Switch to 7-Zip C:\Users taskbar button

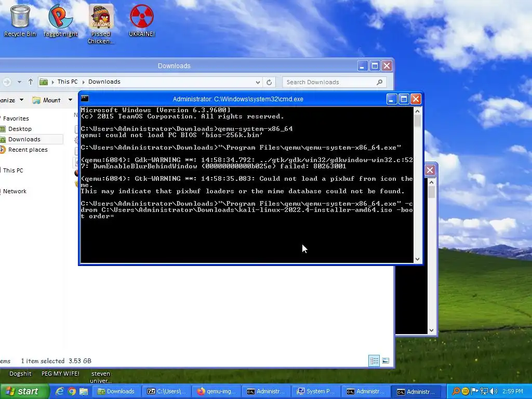click(x=166, y=391)
